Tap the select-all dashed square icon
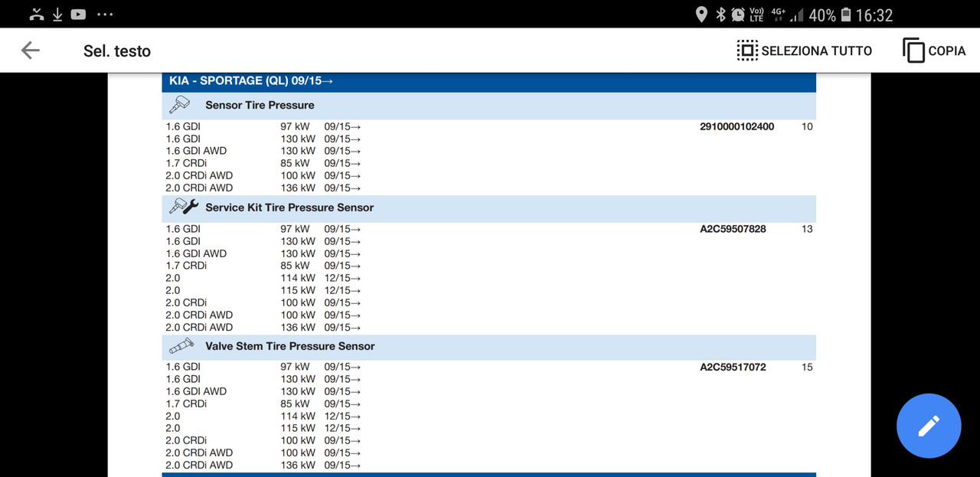The image size is (980, 477). 747,51
